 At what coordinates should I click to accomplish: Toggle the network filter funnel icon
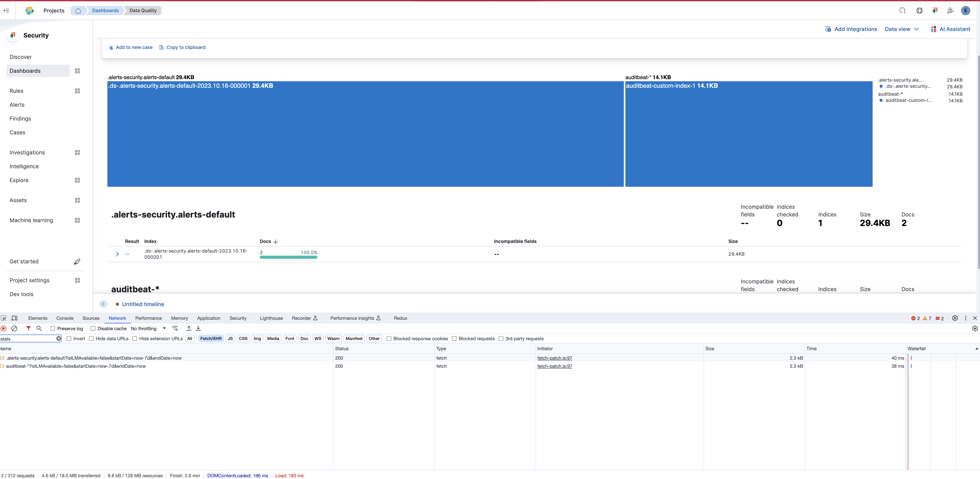click(x=28, y=328)
